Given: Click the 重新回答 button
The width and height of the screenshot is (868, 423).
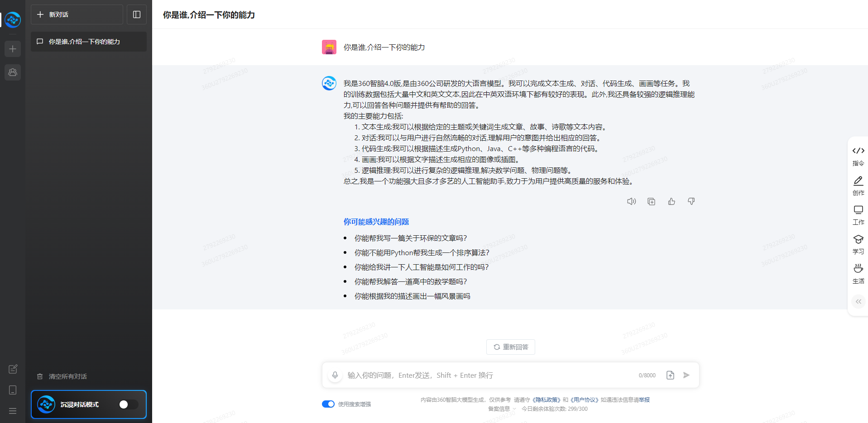Looking at the screenshot, I should (x=511, y=347).
